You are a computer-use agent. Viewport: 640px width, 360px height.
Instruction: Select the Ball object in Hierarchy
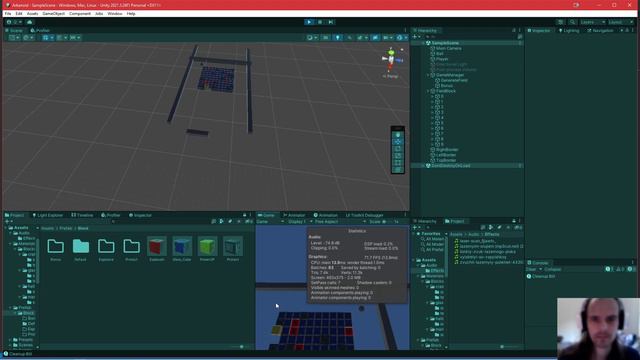[440, 53]
